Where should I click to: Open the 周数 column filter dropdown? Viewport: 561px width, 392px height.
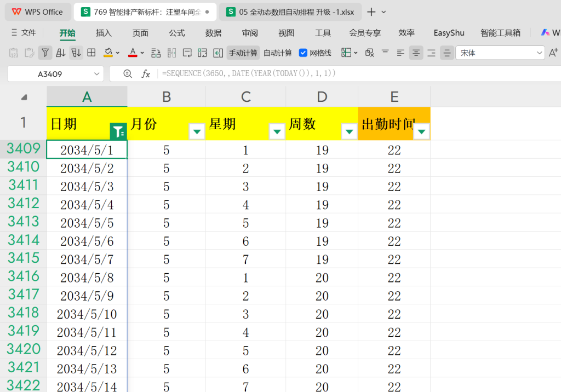349,131
